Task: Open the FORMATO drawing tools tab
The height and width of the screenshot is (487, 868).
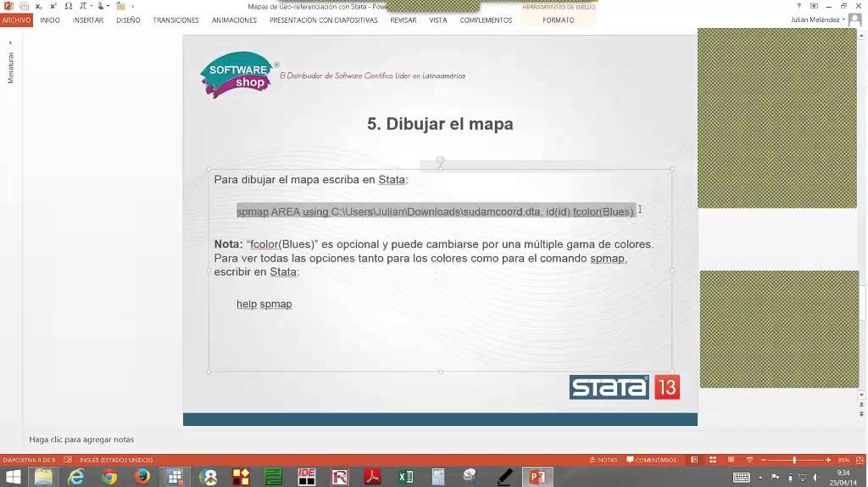Action: [558, 20]
